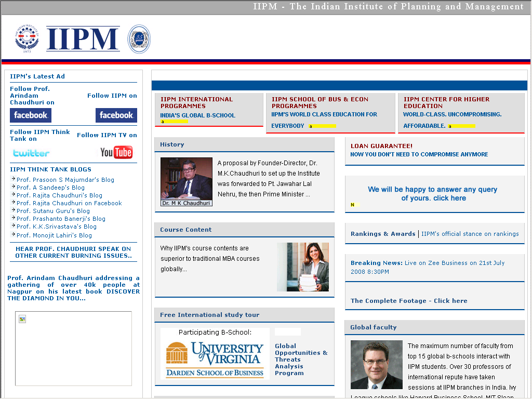Open IIPM's Latest Ad heading
This screenshot has width=532, height=399.
pos(37,76)
